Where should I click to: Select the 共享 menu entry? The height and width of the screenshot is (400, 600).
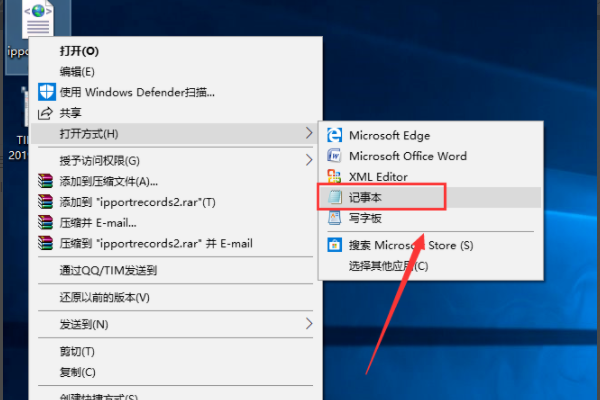coord(176,113)
